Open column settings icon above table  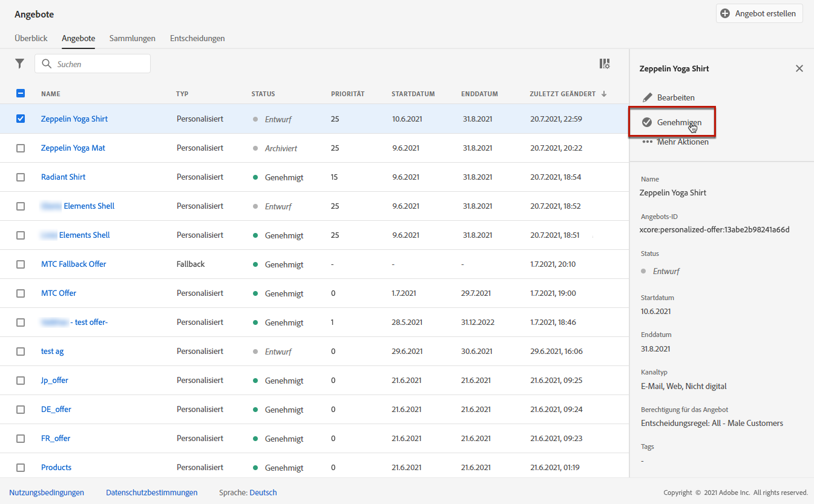(604, 64)
